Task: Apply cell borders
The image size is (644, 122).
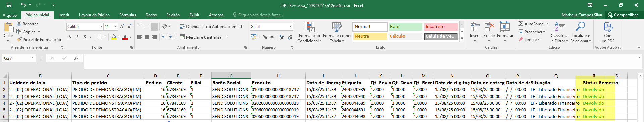Action: (99, 37)
